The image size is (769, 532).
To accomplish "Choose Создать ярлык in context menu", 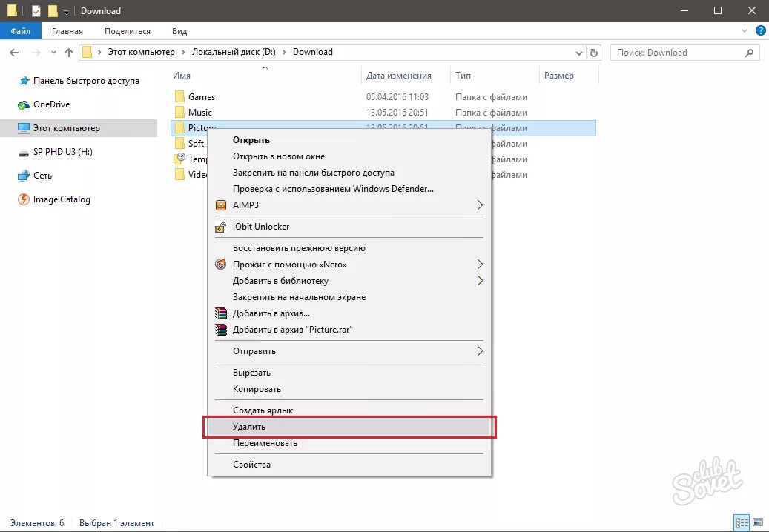I will pyautogui.click(x=349, y=410).
